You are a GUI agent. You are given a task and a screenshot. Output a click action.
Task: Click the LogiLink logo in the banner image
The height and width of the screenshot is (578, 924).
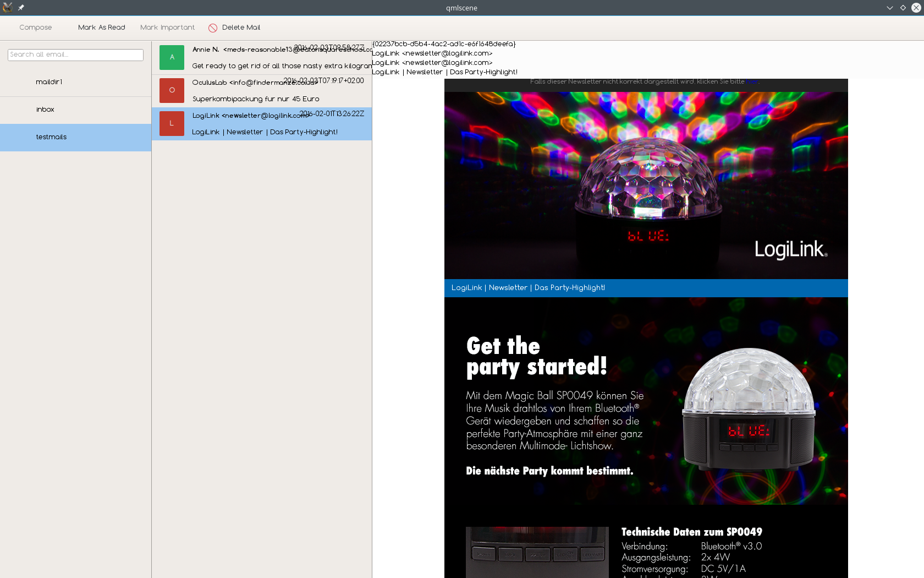click(x=790, y=249)
